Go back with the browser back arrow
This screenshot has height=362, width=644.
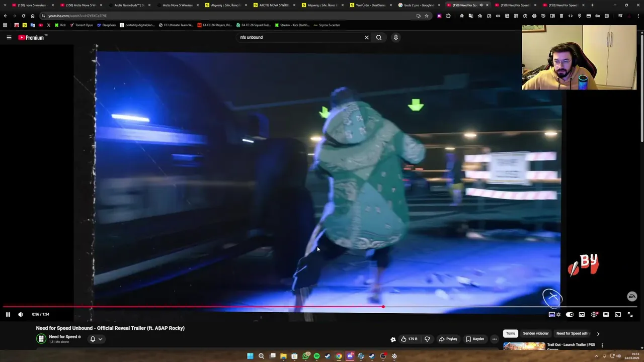pos(6,16)
